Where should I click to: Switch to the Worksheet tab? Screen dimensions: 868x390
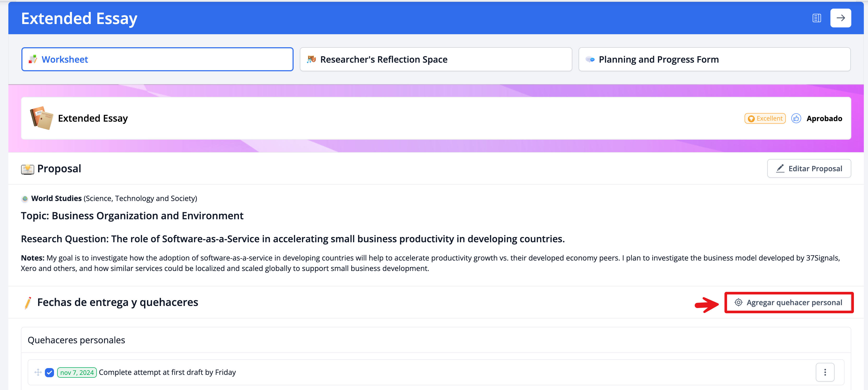[x=157, y=59]
